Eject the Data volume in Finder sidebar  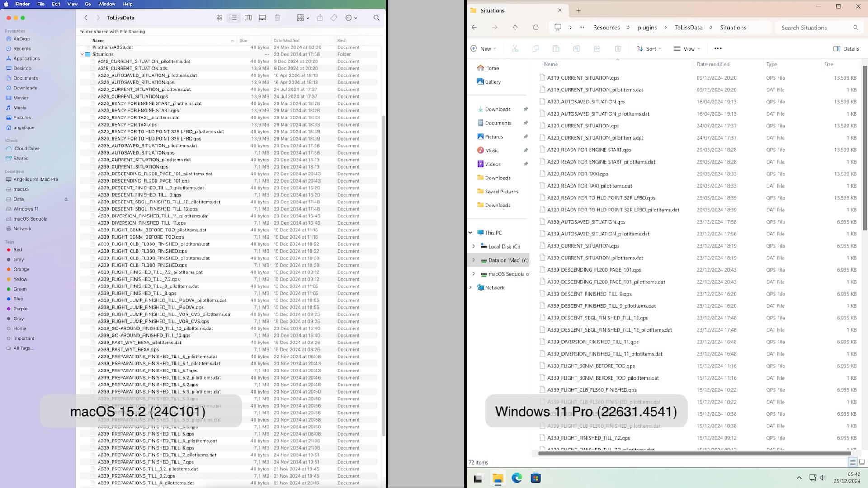click(66, 199)
